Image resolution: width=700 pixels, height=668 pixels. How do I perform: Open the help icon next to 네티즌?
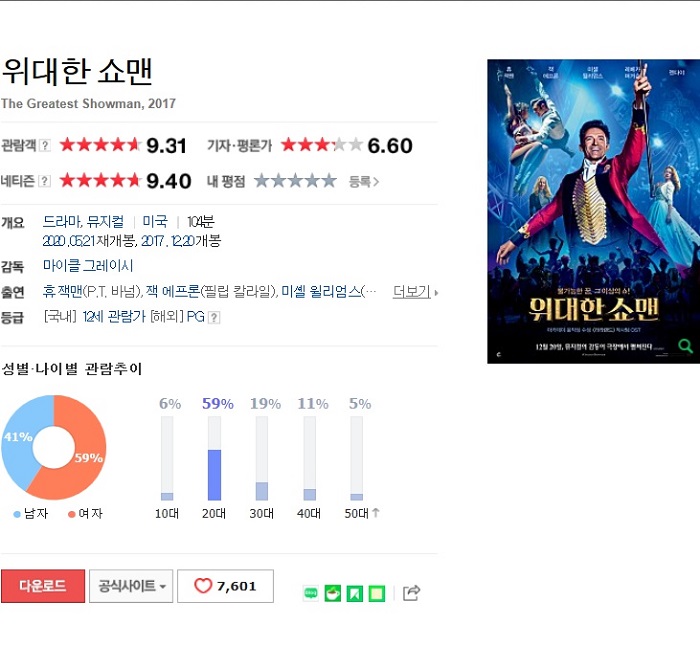pos(45,181)
